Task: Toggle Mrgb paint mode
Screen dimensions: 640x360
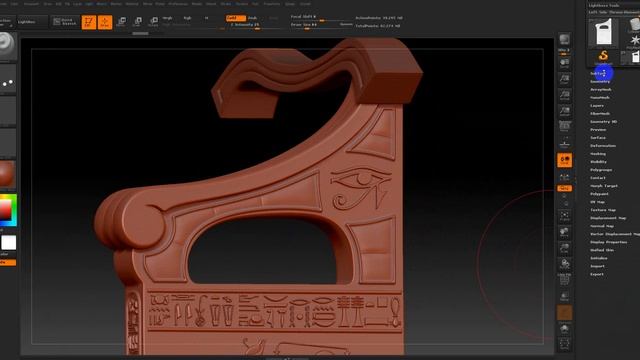Action: [167, 18]
